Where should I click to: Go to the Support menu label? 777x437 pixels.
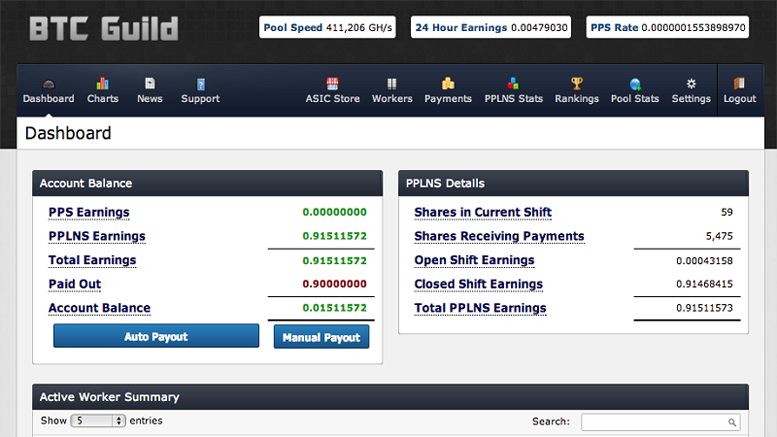click(200, 99)
